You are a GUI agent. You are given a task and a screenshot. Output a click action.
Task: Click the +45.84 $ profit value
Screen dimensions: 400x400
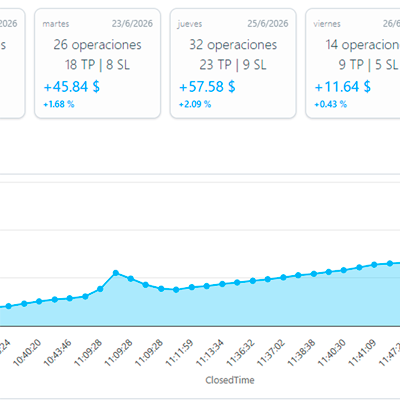pos(72,87)
